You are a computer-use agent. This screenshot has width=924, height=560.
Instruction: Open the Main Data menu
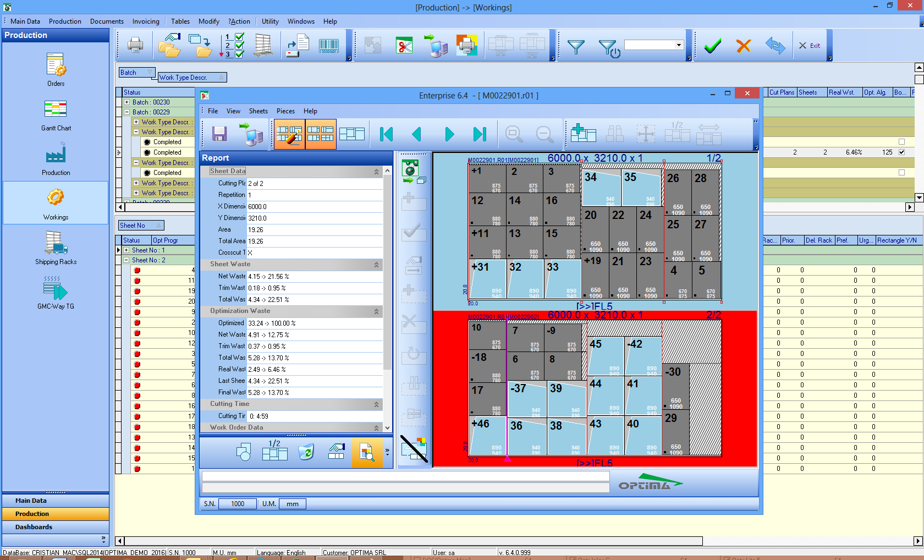(x=25, y=21)
